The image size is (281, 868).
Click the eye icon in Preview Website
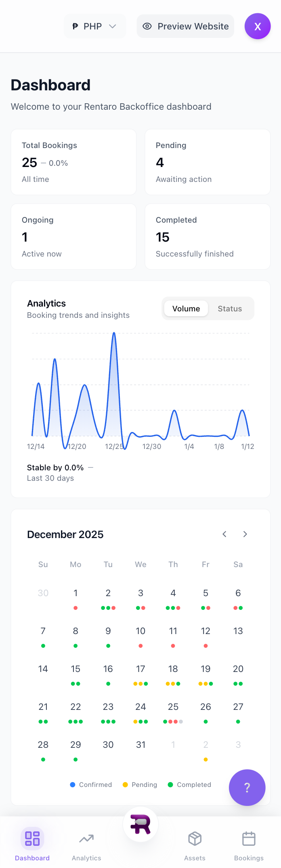147,26
